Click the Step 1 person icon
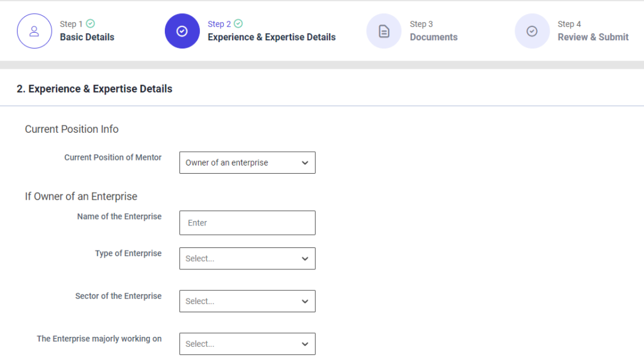Viewport: 644px width, 362px height. tap(34, 31)
